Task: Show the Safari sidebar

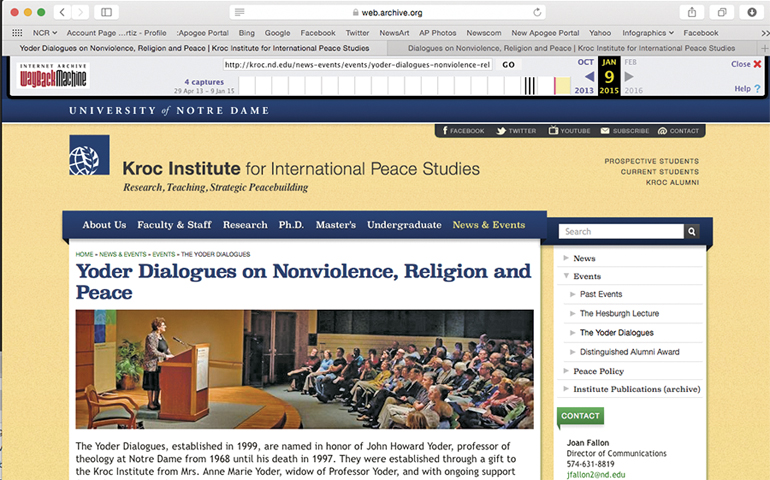Action: [x=107, y=12]
